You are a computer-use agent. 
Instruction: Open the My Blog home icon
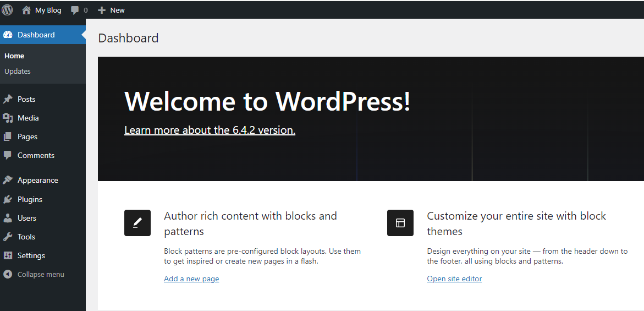tap(26, 10)
